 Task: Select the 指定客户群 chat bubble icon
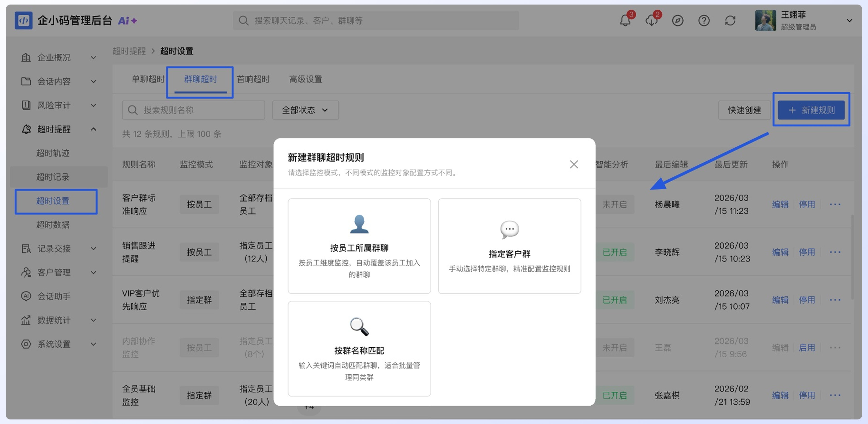point(509,230)
